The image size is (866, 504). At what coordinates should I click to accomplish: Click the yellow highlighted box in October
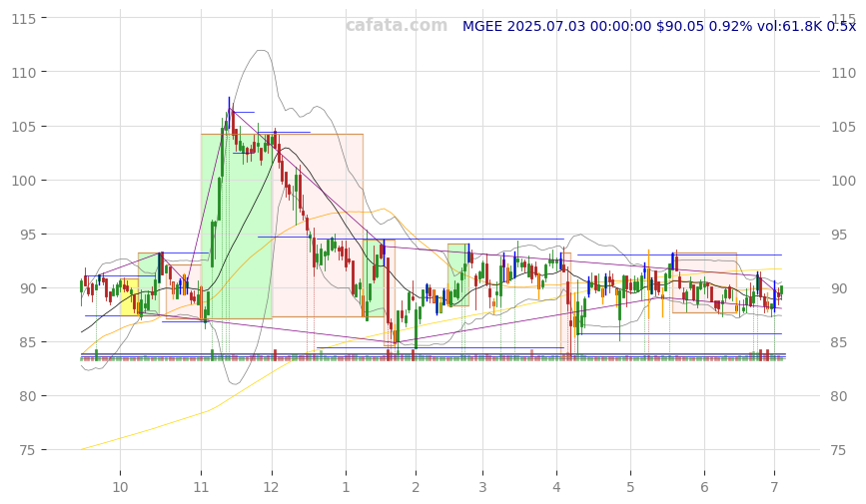point(129,297)
